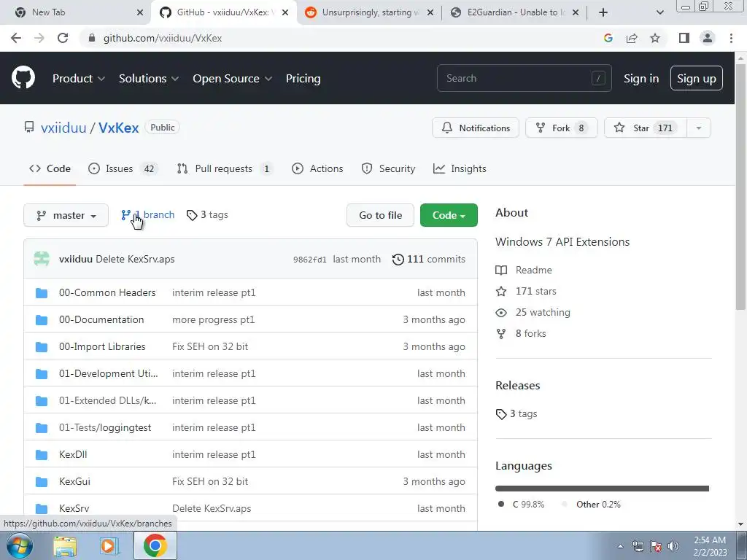Click the tag icon under Releases
Screen dimensions: 747x560
click(x=501, y=414)
